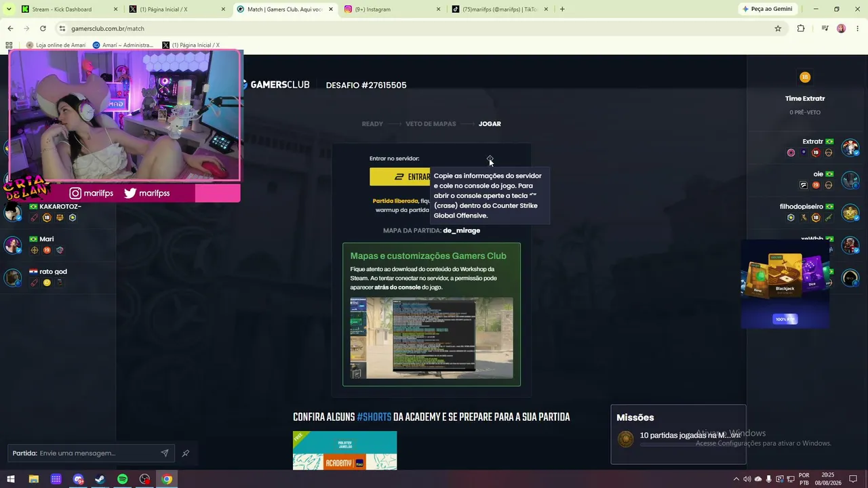Switch input language POR PTB
This screenshot has width=868, height=488.
click(804, 479)
